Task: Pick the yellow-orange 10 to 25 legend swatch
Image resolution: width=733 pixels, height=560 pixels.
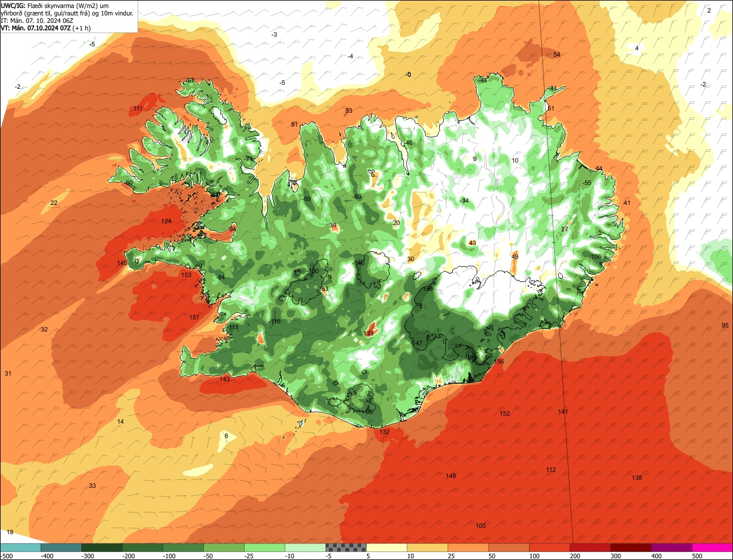Action: click(x=427, y=547)
